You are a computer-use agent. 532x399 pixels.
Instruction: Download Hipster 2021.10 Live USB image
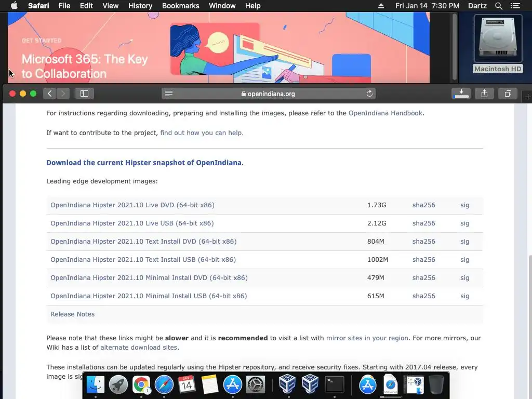[132, 223]
